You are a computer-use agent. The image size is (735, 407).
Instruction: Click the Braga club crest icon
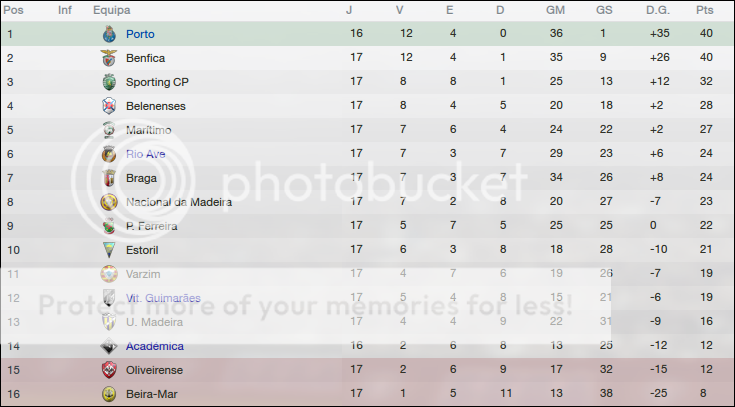(110, 178)
